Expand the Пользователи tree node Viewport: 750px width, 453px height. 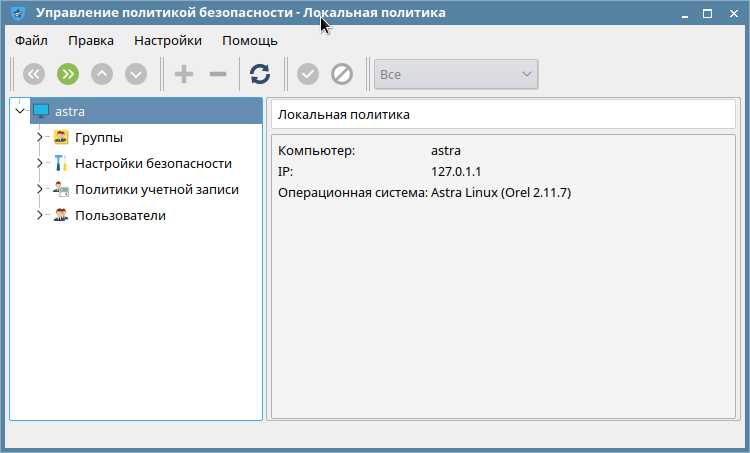pyautogui.click(x=40, y=215)
